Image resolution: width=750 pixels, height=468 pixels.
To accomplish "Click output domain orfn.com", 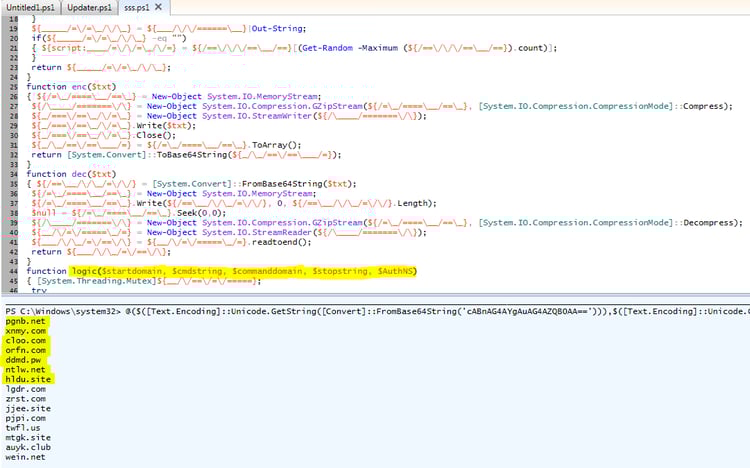I will pos(26,350).
